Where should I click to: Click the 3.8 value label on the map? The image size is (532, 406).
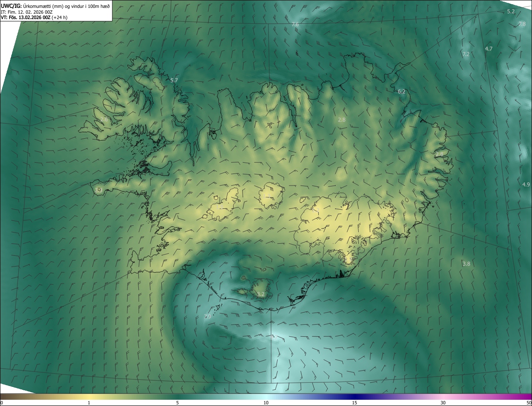(466, 264)
